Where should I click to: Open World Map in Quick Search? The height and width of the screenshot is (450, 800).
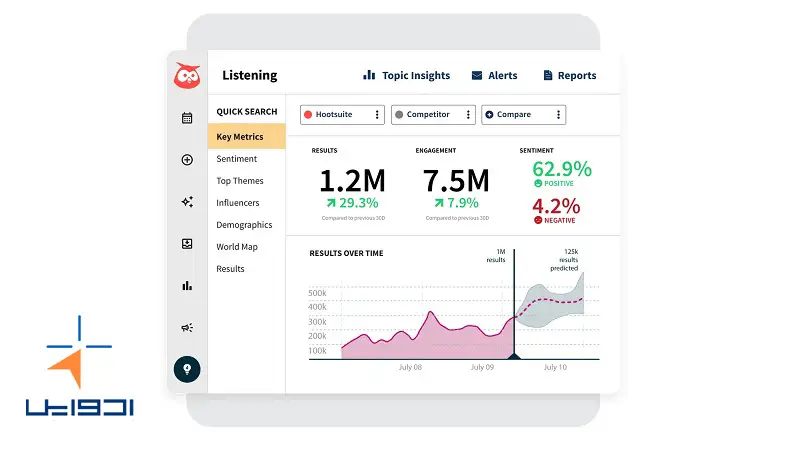237,247
